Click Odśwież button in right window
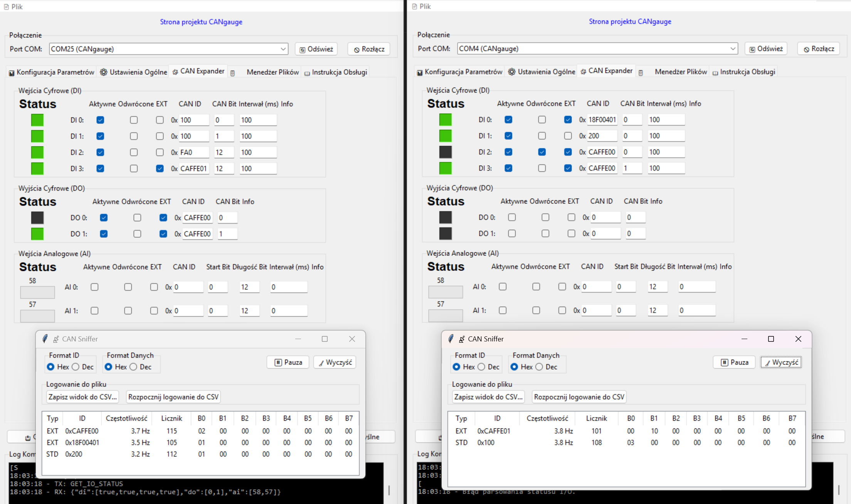 [766, 49]
